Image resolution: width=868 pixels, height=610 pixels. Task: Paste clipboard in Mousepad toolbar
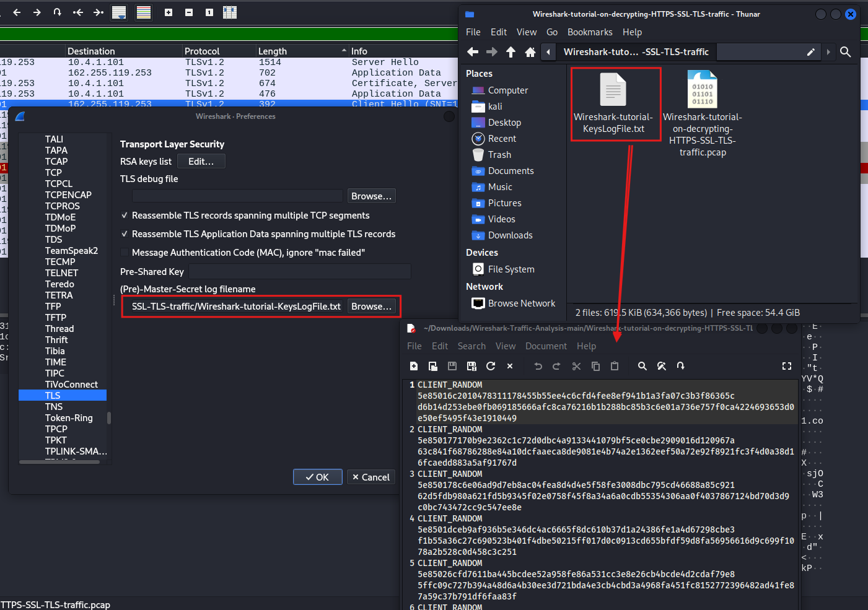[615, 366]
